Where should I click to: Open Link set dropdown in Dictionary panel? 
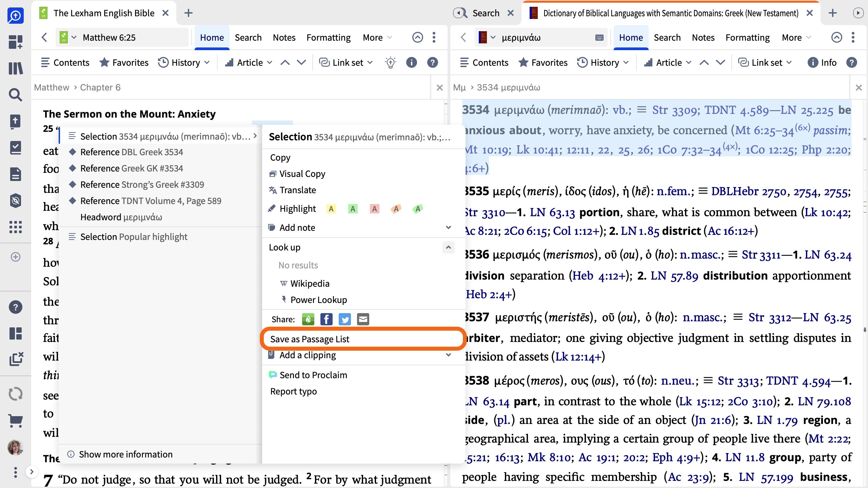coord(765,62)
